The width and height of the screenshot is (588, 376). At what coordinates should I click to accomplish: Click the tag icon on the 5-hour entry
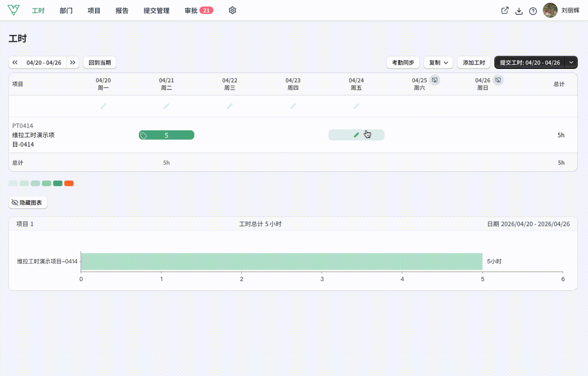(x=144, y=135)
